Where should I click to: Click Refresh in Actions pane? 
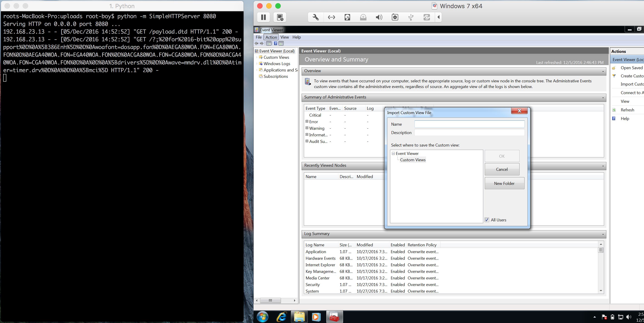pyautogui.click(x=627, y=110)
